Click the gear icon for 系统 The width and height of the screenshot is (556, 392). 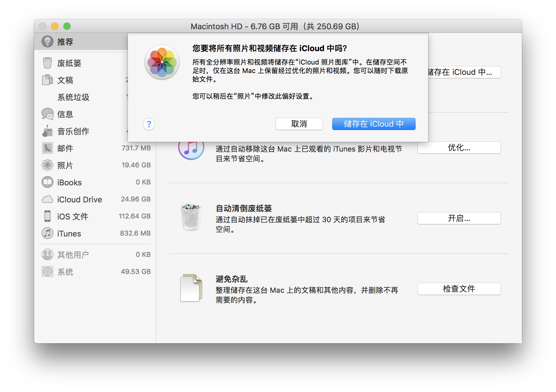point(47,271)
